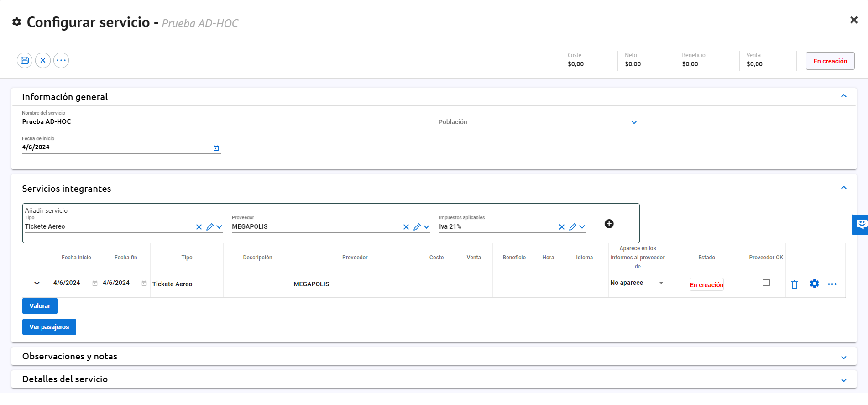Open settings gear for Tickete Aereo row
The width and height of the screenshot is (868, 405).
pyautogui.click(x=814, y=284)
